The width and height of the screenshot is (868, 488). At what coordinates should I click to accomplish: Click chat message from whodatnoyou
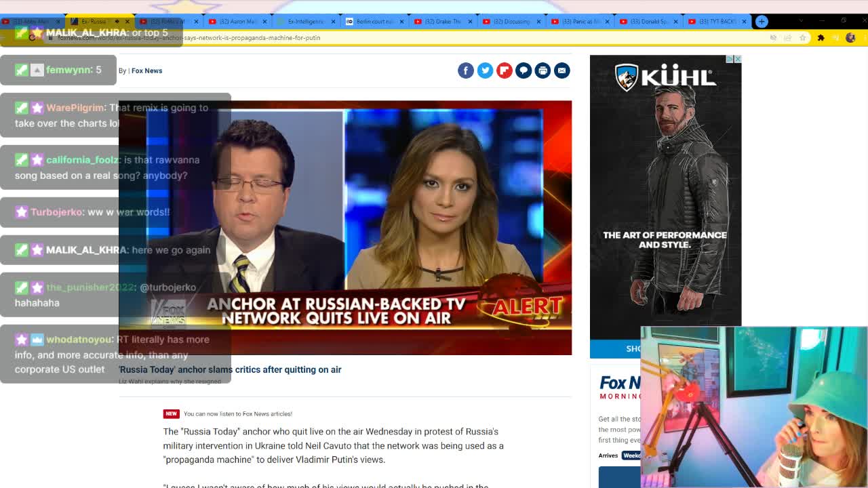tap(115, 354)
